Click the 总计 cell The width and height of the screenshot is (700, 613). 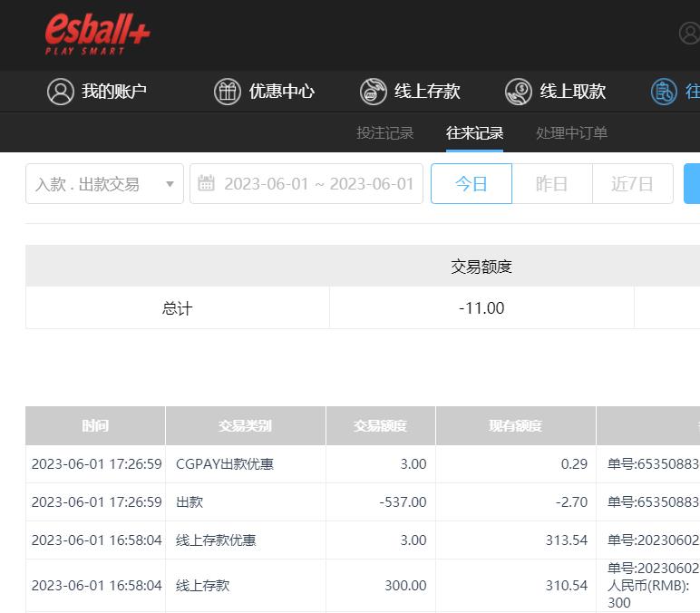178,308
